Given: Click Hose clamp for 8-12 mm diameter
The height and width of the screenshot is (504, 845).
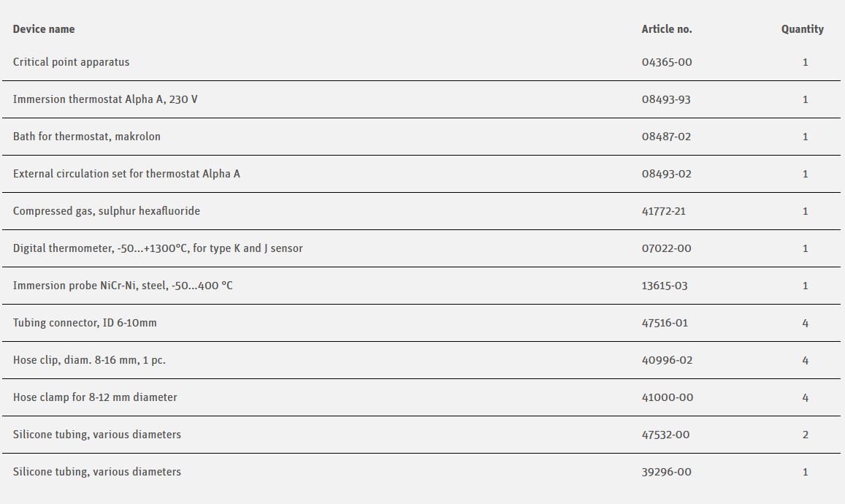Looking at the screenshot, I should [x=95, y=397].
